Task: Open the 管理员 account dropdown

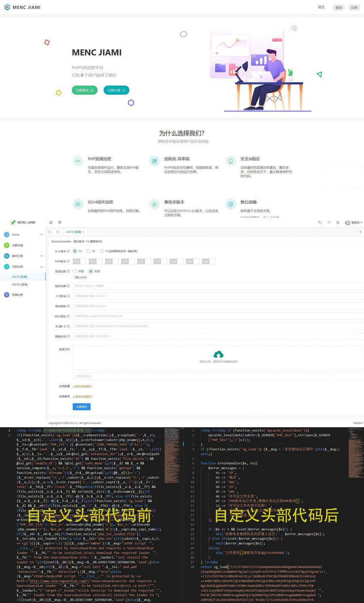Action: pyautogui.click(x=354, y=222)
